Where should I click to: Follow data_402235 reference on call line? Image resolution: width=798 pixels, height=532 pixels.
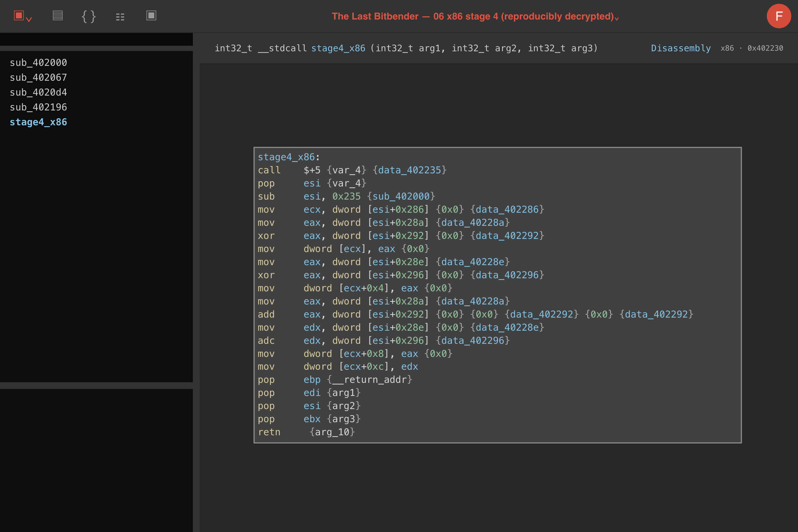click(410, 170)
